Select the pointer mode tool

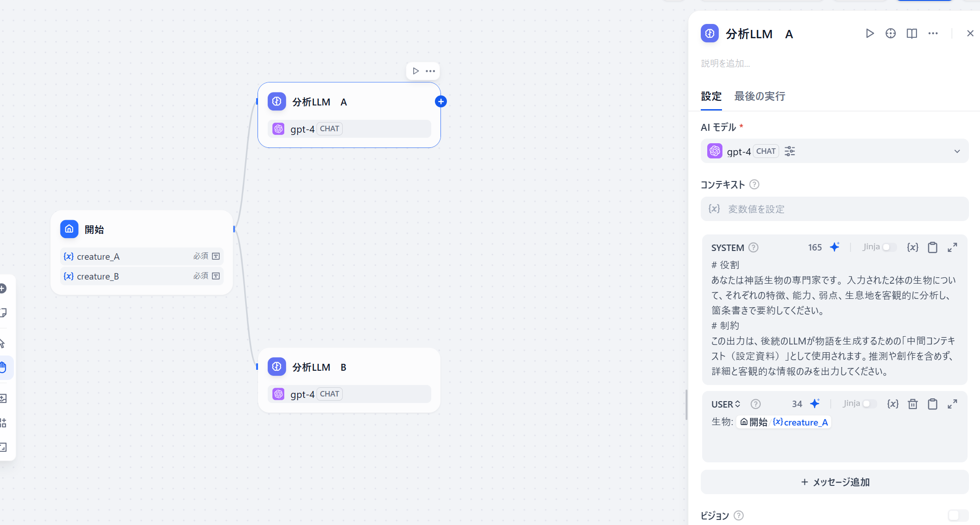[x=3, y=343]
